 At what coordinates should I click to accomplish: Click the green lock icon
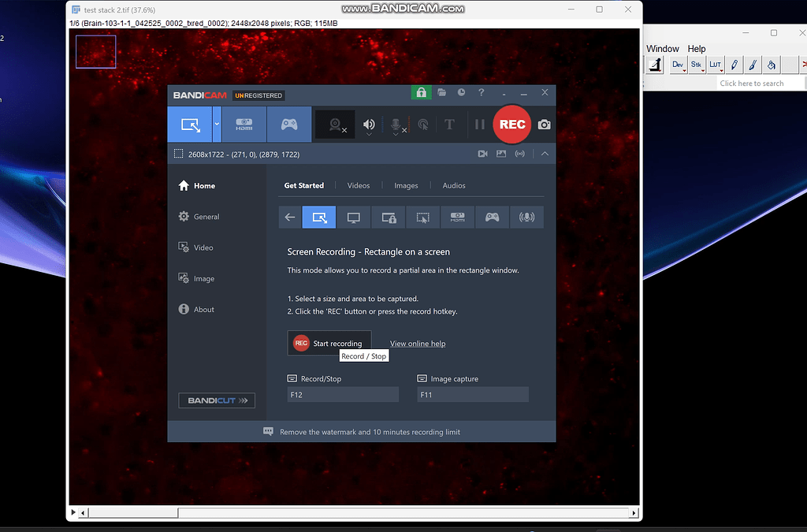tap(421, 92)
